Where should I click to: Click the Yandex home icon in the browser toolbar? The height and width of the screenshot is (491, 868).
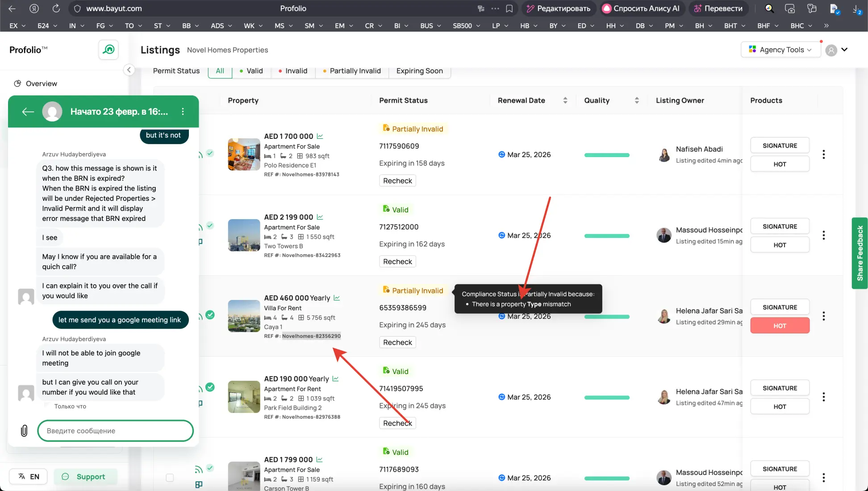point(34,8)
